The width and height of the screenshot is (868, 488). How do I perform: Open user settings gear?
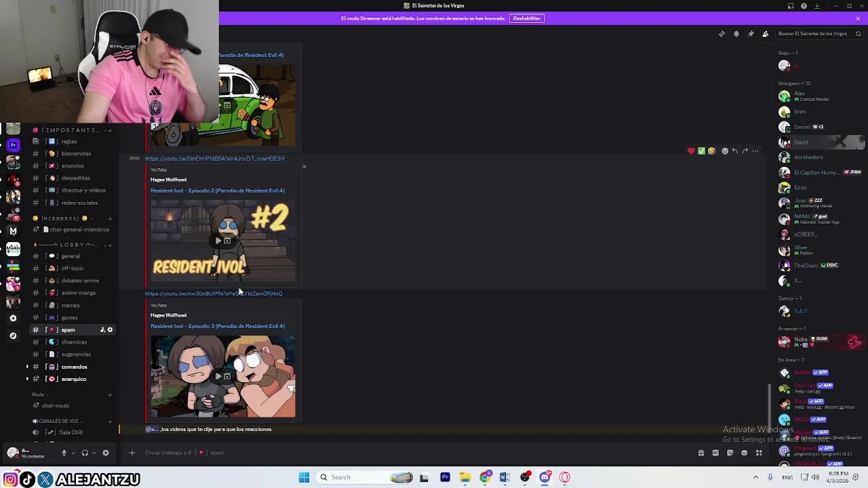[105, 453]
